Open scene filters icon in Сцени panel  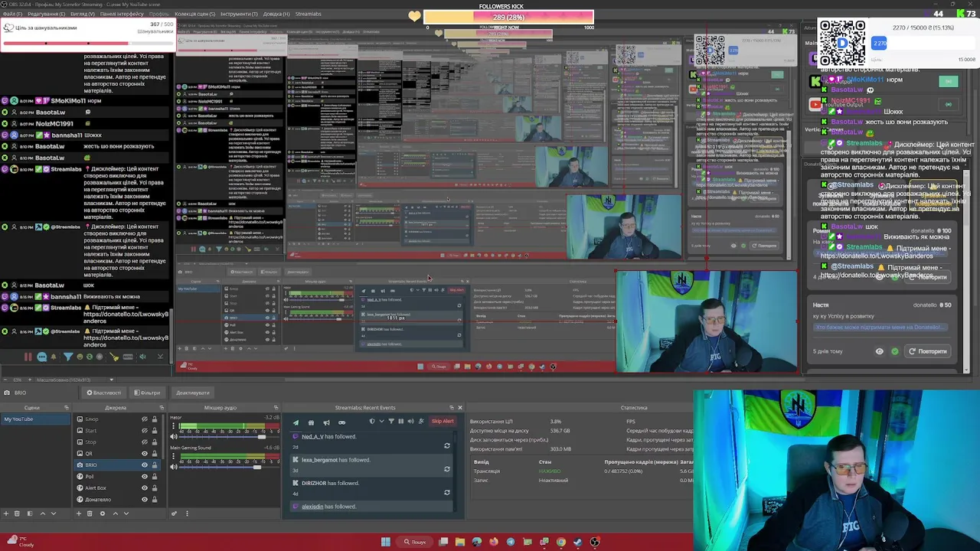click(x=30, y=514)
